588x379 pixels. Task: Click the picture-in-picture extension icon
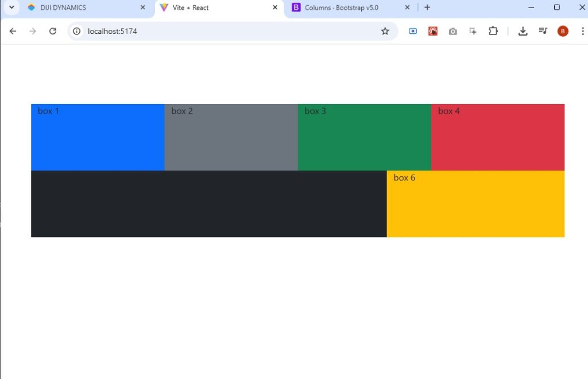(413, 31)
